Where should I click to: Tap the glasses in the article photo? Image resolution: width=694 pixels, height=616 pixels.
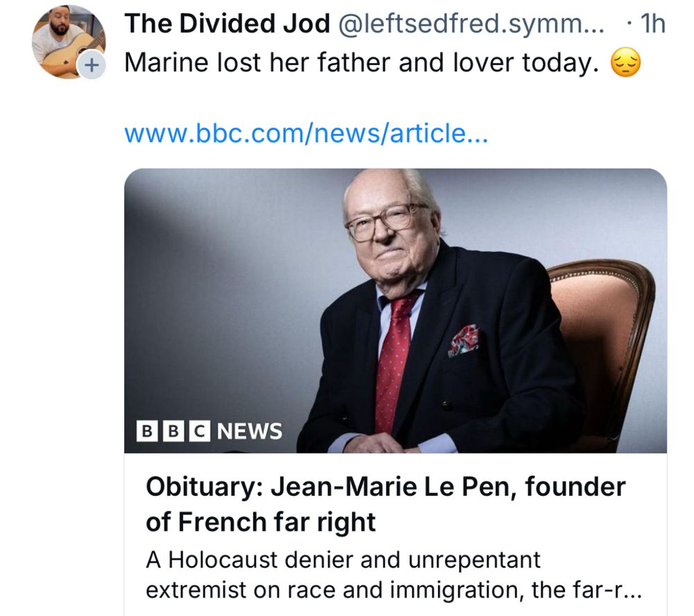(x=387, y=221)
